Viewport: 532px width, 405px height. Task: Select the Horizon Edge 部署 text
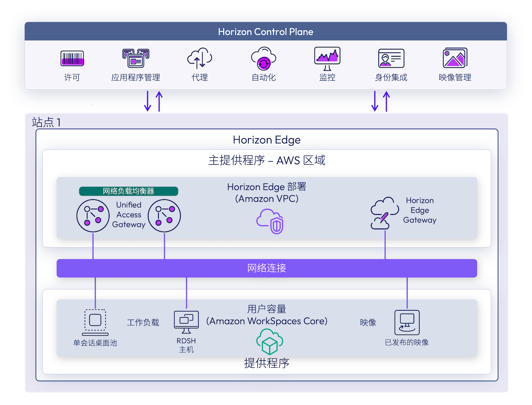point(267,187)
